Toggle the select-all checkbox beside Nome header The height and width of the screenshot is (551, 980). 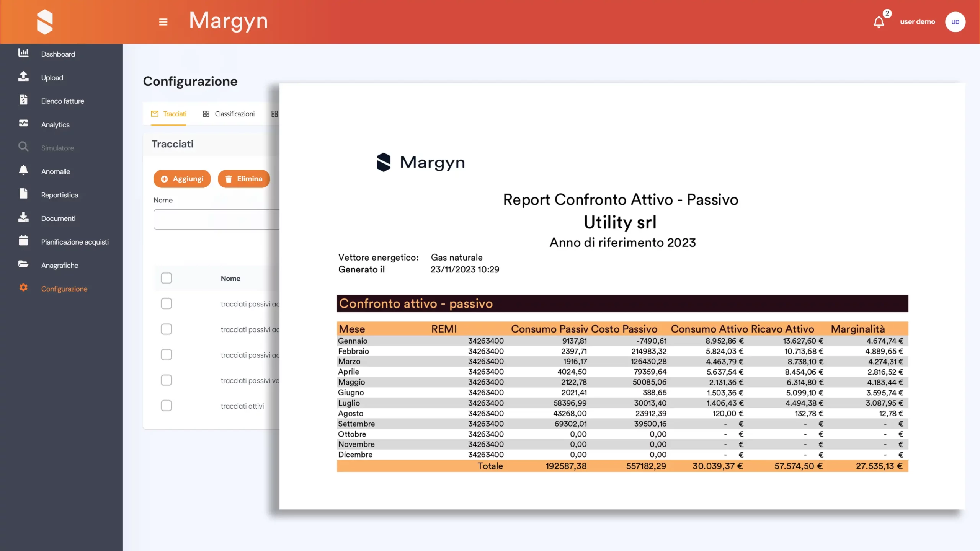click(x=166, y=278)
